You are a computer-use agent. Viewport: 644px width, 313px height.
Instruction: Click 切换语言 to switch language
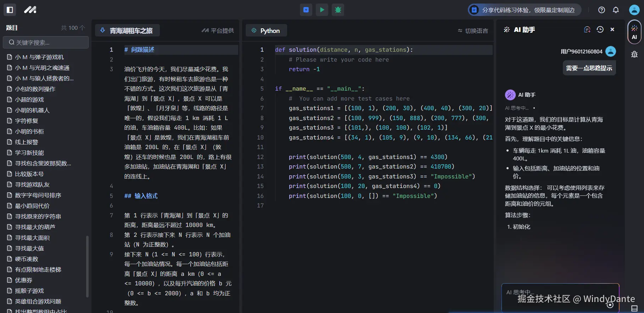pyautogui.click(x=473, y=31)
